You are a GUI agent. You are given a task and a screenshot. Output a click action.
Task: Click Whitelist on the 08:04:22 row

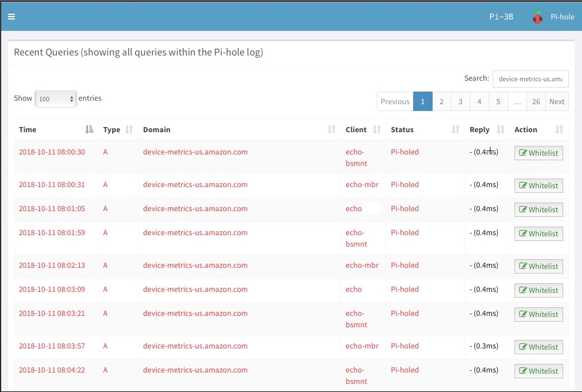point(539,371)
